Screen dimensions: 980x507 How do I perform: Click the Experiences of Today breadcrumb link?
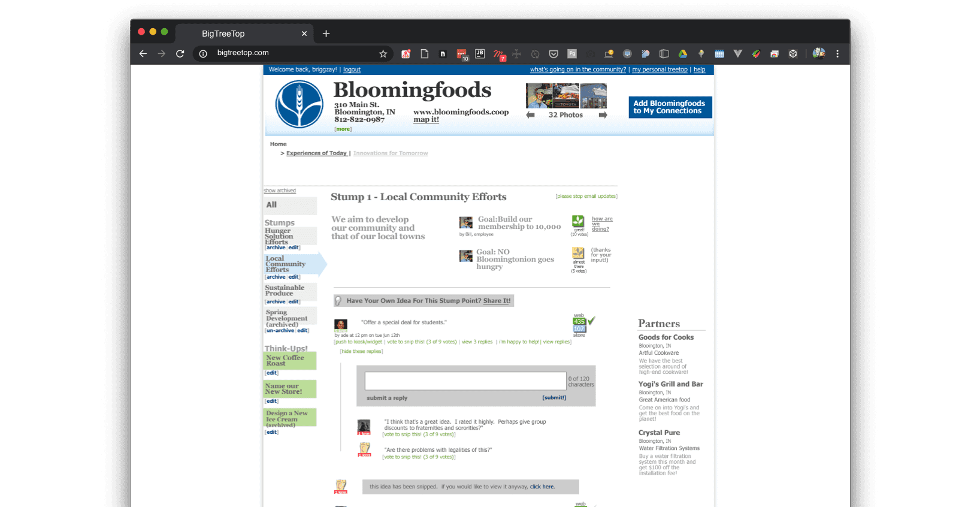[x=316, y=153]
